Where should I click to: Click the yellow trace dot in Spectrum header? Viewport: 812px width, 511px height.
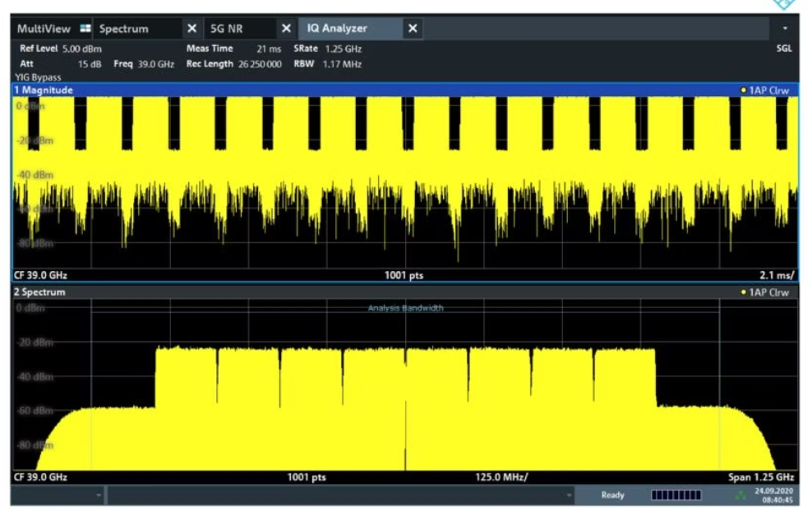(744, 292)
